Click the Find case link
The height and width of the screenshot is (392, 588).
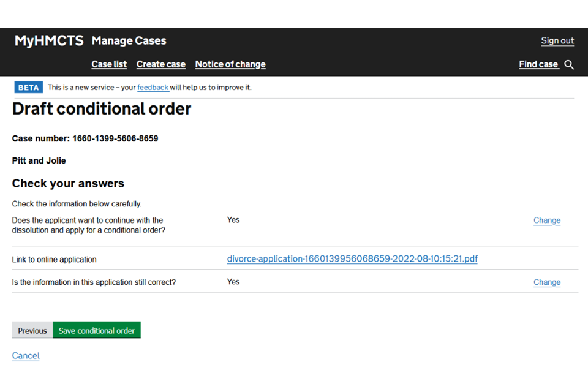tap(538, 64)
